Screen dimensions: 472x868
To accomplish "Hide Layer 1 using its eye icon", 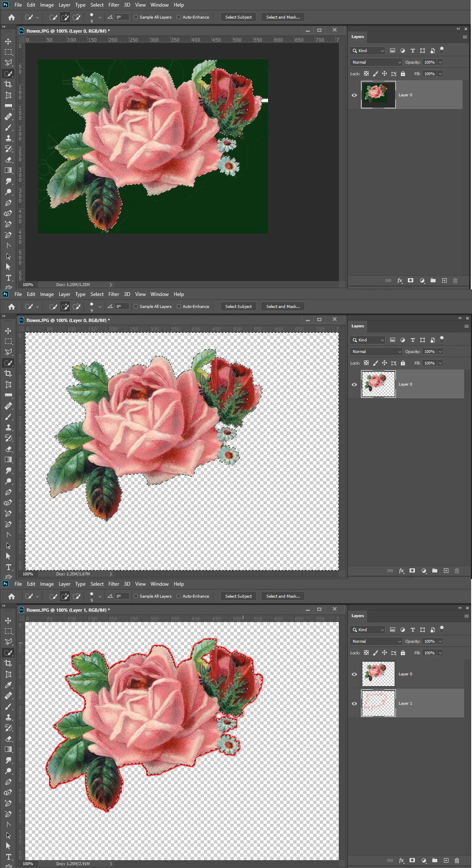I will [354, 703].
